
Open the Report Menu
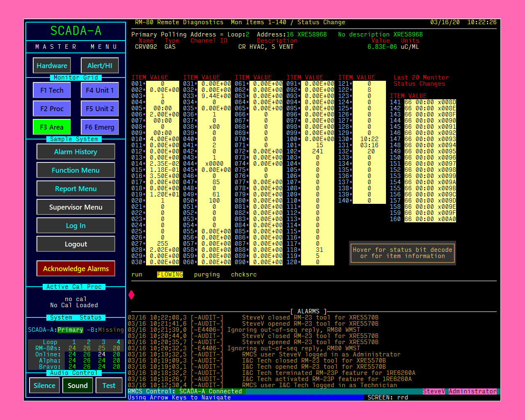(76, 189)
